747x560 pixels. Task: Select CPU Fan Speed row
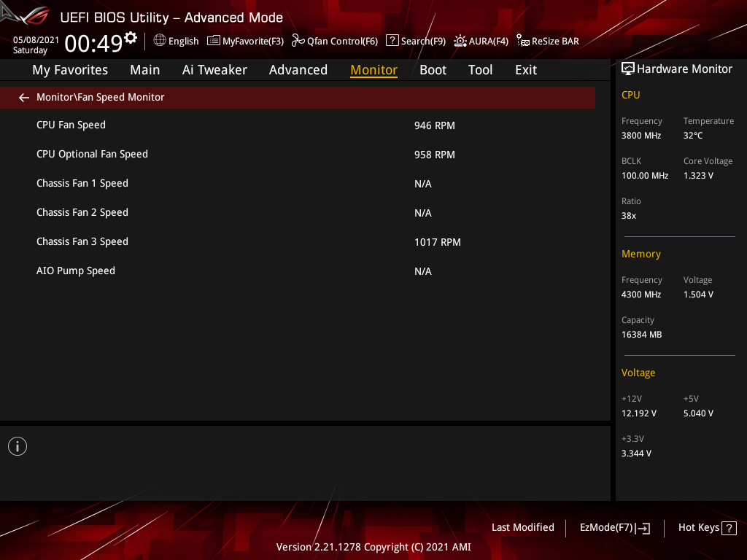(x=298, y=125)
